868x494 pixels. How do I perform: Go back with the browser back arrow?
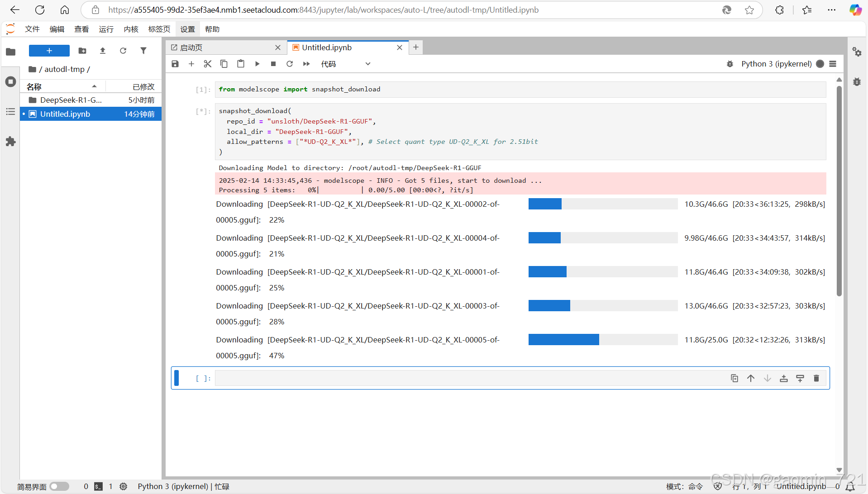pyautogui.click(x=15, y=10)
